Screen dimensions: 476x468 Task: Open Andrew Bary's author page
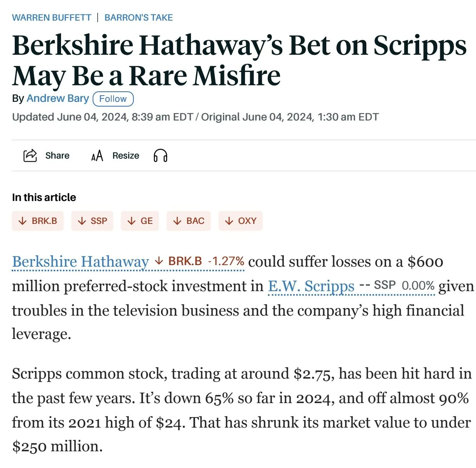58,98
